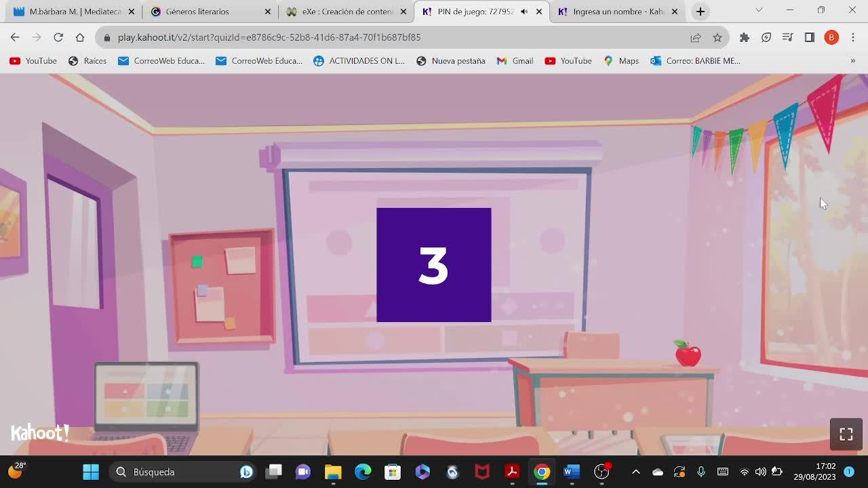
Task: Open Adobe Acrobat from the taskbar
Action: 512,472
